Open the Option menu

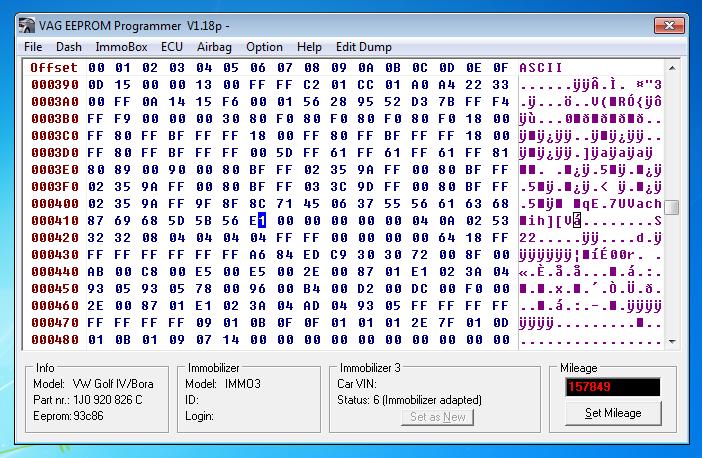tap(264, 47)
